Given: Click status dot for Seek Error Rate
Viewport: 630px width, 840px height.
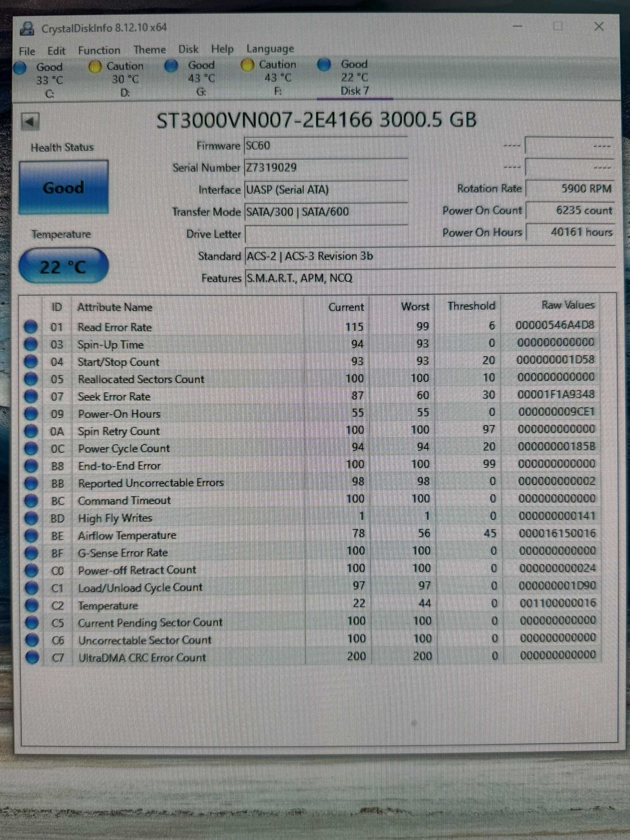Looking at the screenshot, I should pos(31,397).
